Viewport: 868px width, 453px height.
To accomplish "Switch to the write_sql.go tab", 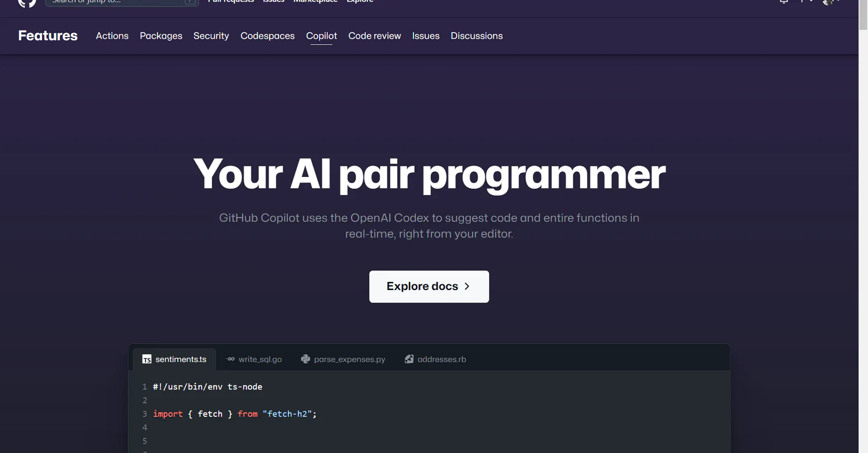I will [x=254, y=359].
